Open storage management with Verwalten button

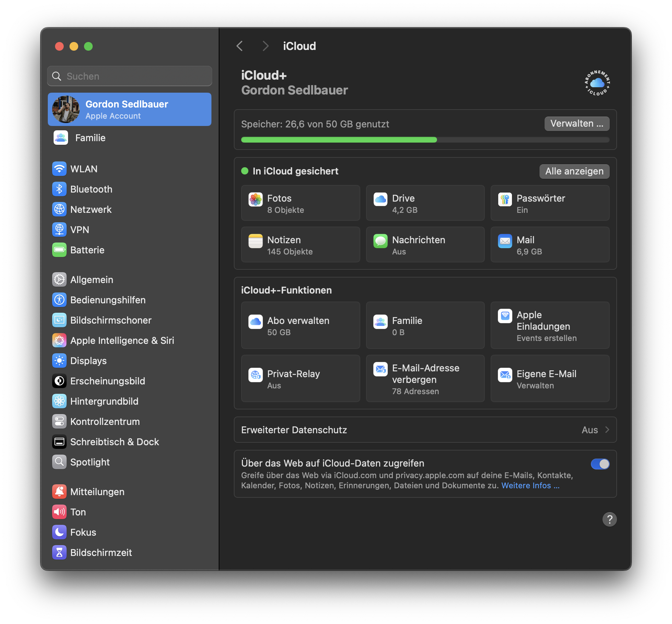[577, 124]
